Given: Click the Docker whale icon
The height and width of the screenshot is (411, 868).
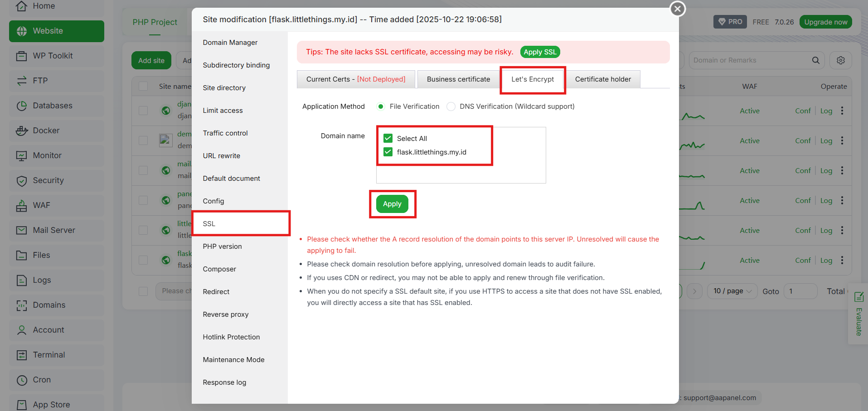Looking at the screenshot, I should (x=21, y=131).
